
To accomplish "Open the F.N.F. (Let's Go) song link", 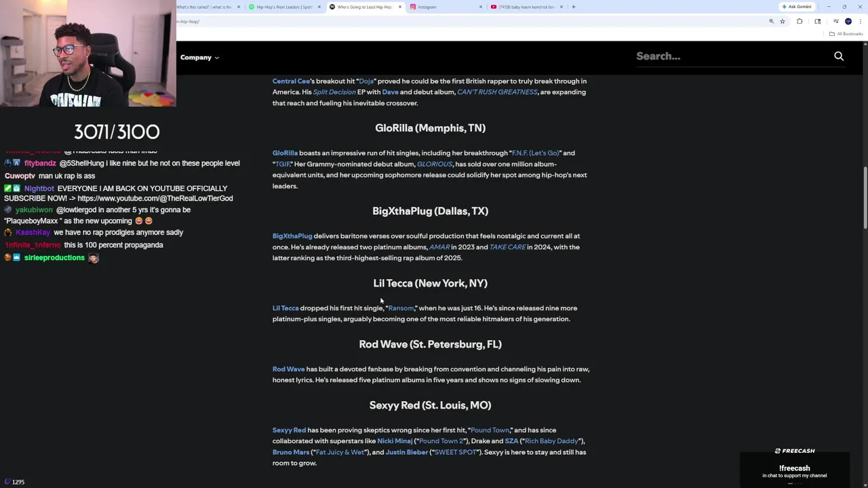I will point(535,153).
